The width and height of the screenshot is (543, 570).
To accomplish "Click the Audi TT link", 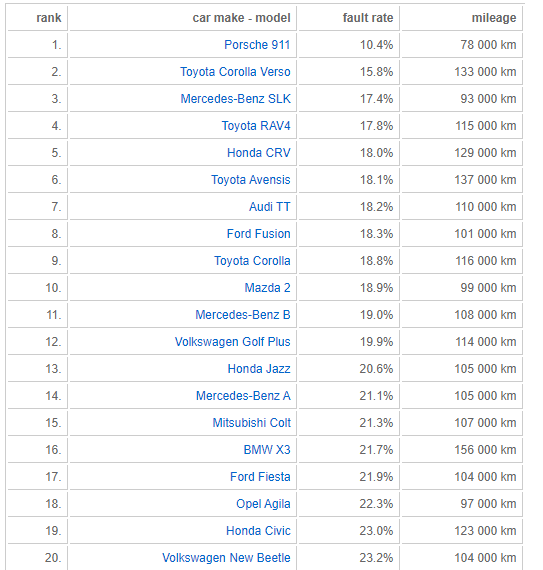I will pos(270,206).
